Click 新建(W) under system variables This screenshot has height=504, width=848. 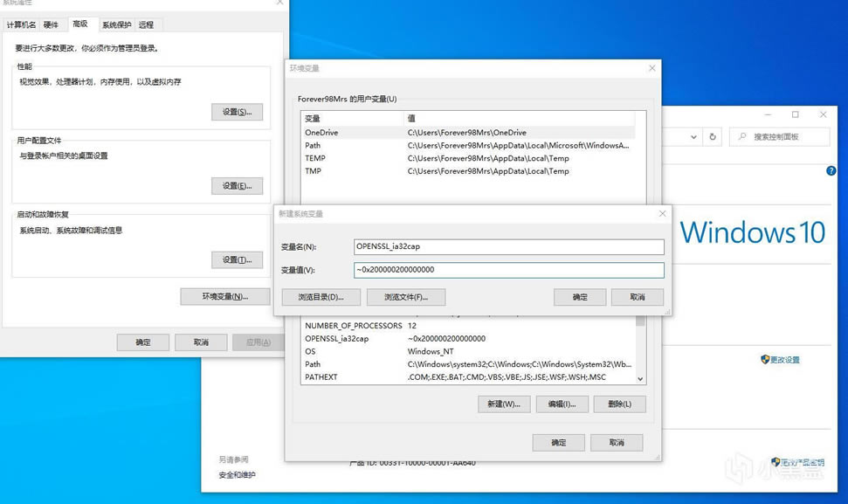pyautogui.click(x=504, y=404)
